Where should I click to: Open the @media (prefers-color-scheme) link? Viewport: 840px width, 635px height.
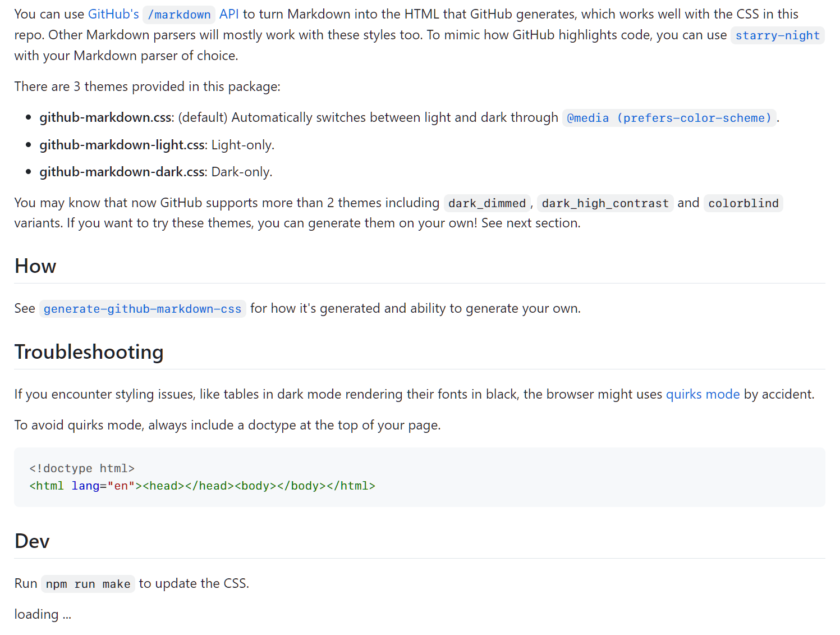click(669, 118)
